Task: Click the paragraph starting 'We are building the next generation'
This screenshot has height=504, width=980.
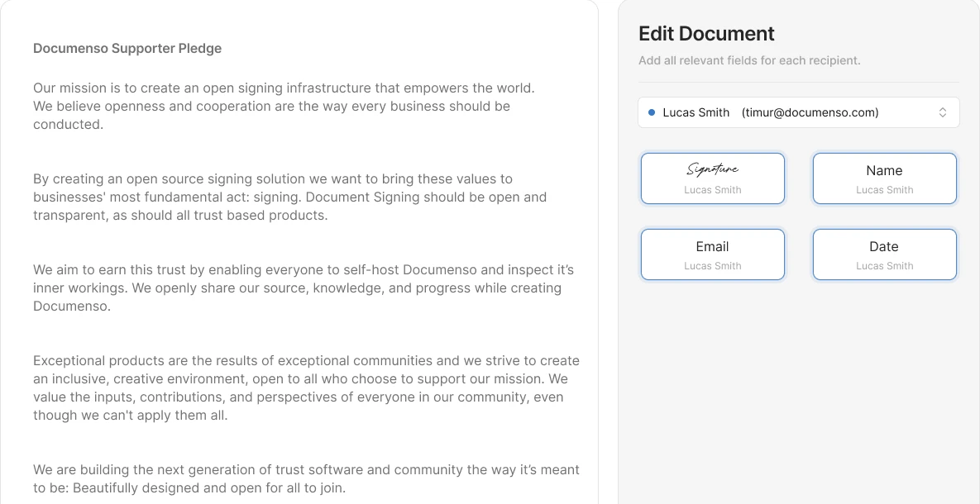Action: click(x=306, y=478)
